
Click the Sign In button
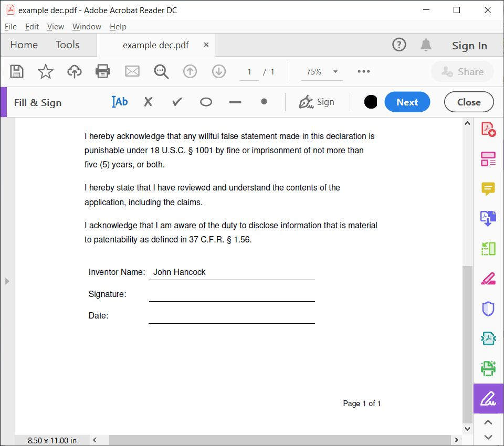[x=469, y=45]
